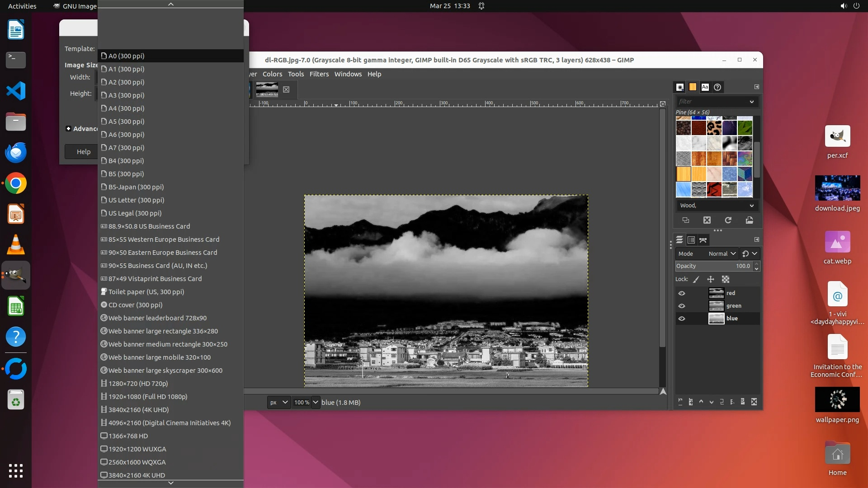
Task: Lock layer position and size icon
Action: (x=711, y=279)
